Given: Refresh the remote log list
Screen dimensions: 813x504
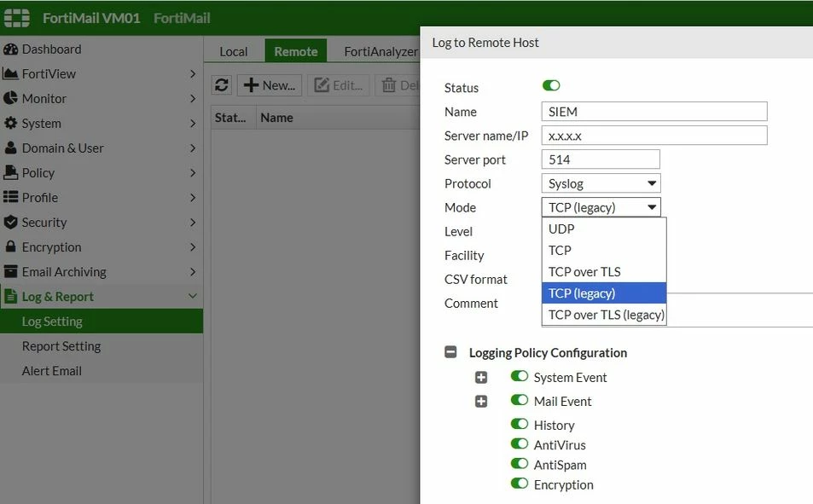Looking at the screenshot, I should 222,85.
